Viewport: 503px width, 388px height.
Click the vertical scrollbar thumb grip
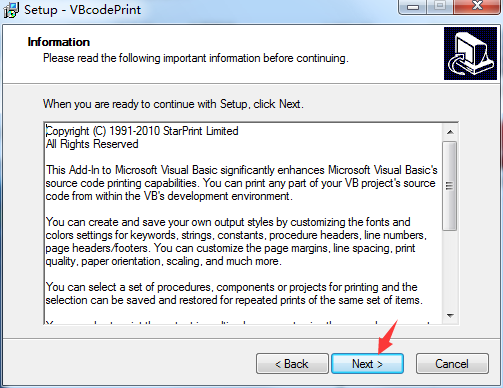click(x=450, y=186)
